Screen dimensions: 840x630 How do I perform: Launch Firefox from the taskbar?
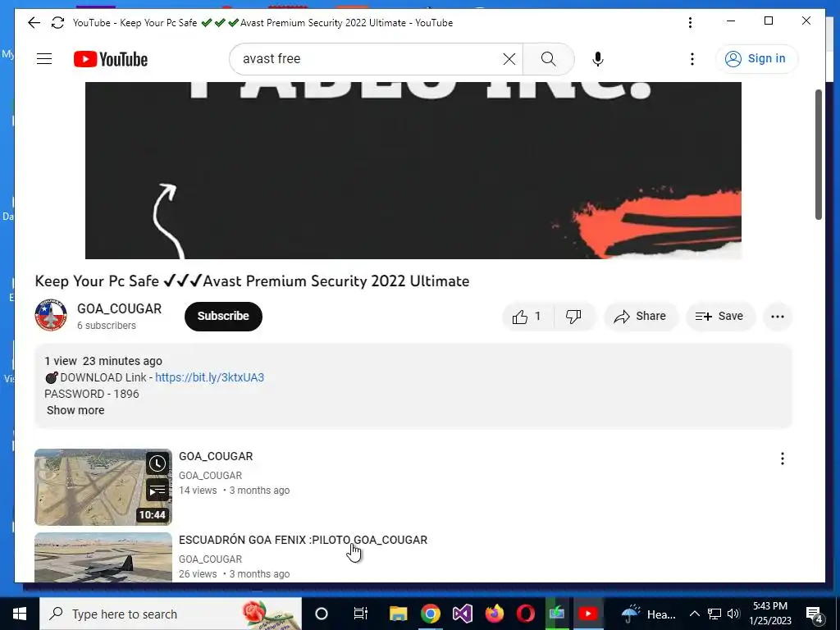(494, 614)
